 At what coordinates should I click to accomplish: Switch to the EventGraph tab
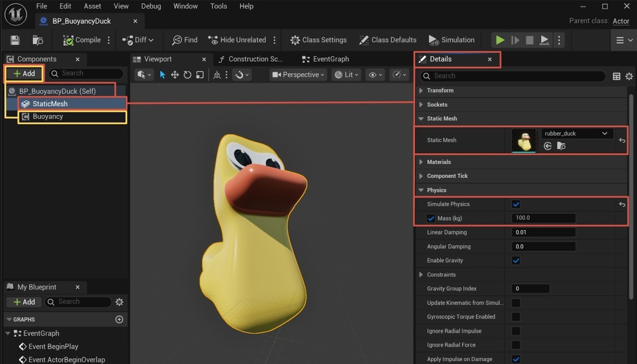point(330,59)
